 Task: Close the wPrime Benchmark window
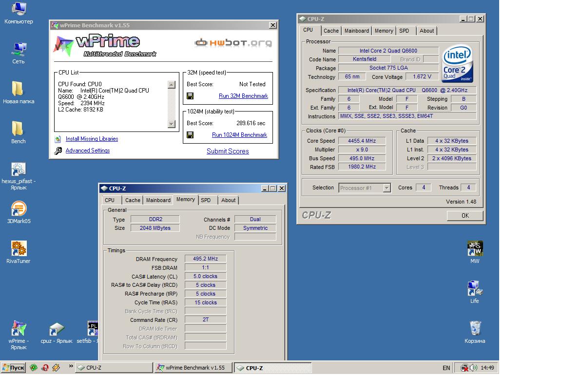pyautogui.click(x=273, y=25)
